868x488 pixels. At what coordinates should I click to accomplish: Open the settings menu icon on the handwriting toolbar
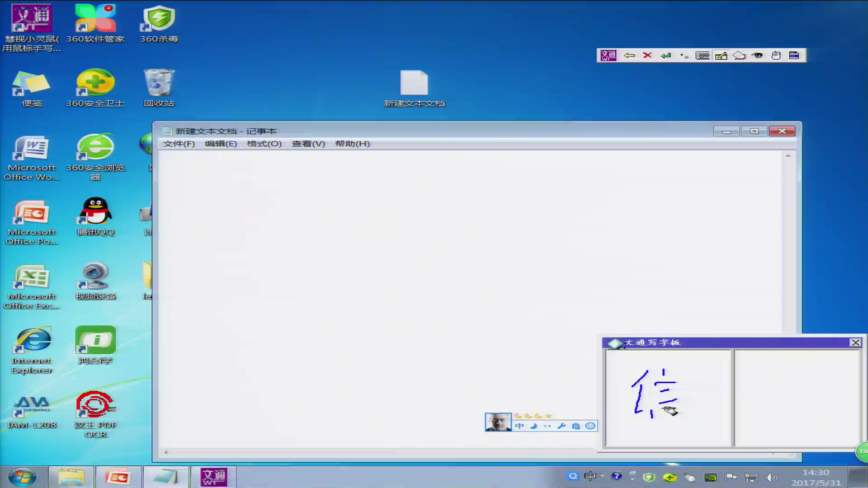(794, 56)
